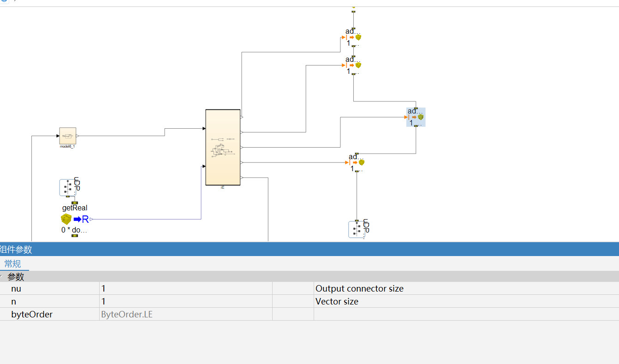Click the top output port of iE block

(242, 117)
